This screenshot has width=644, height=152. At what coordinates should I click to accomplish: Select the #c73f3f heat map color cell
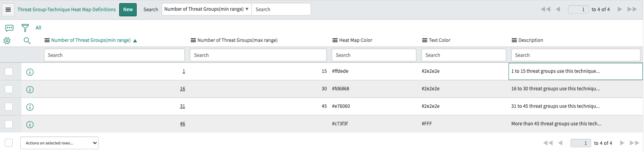(374, 124)
